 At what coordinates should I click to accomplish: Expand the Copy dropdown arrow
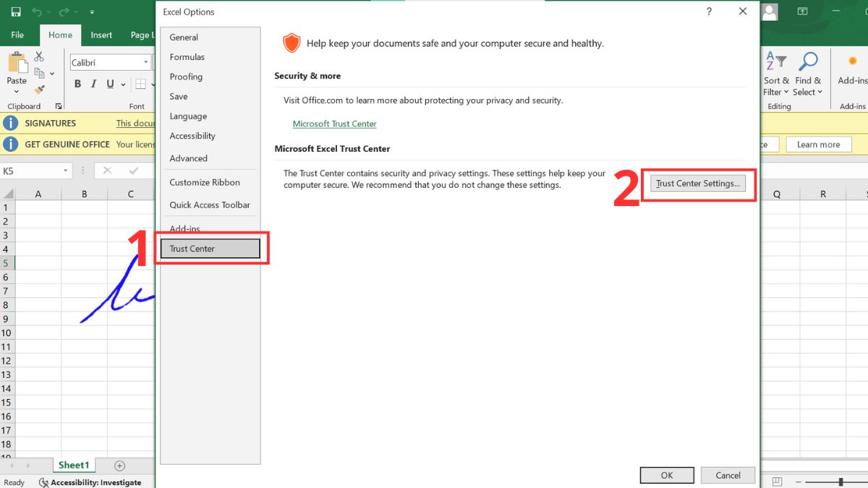[x=52, y=74]
